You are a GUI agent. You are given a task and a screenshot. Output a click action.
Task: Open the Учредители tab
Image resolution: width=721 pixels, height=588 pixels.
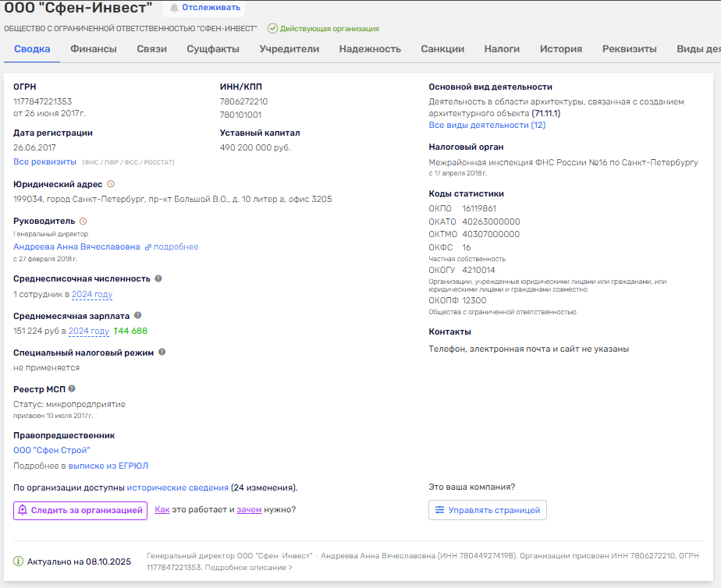pyautogui.click(x=289, y=49)
